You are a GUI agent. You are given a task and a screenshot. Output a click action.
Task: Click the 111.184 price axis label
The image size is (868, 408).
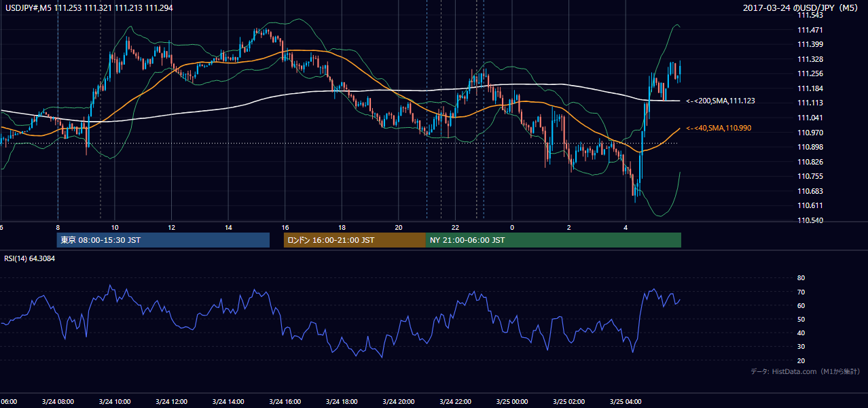click(x=811, y=88)
